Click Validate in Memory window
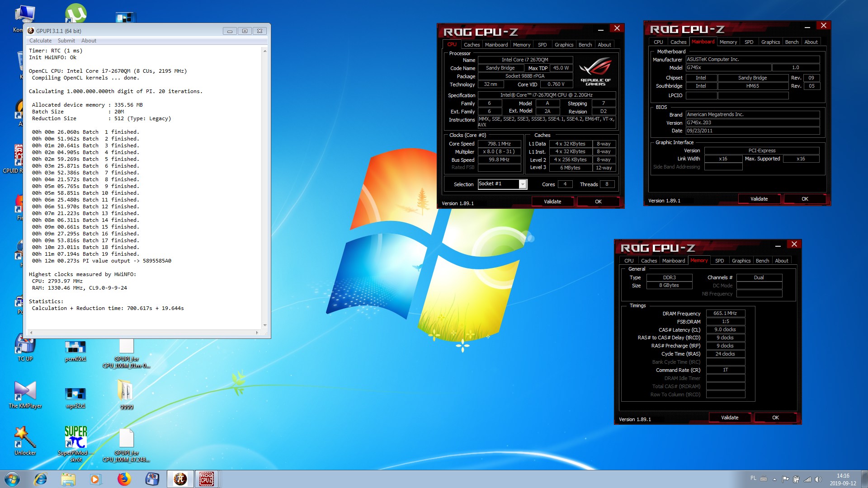 tap(730, 418)
